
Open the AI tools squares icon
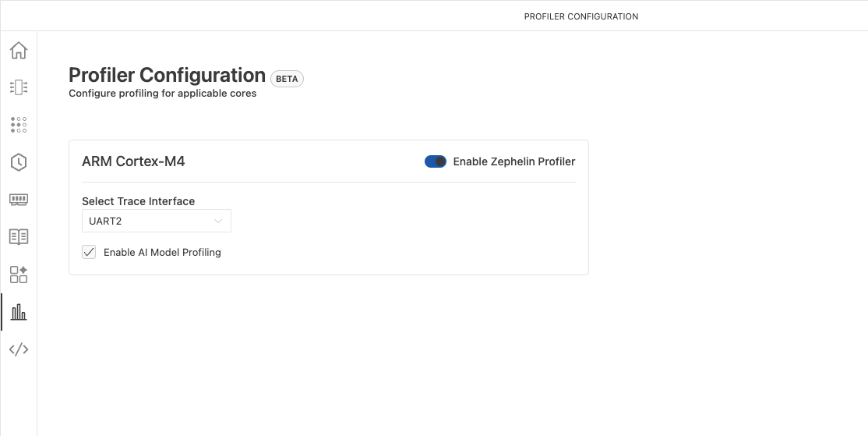[19, 274]
